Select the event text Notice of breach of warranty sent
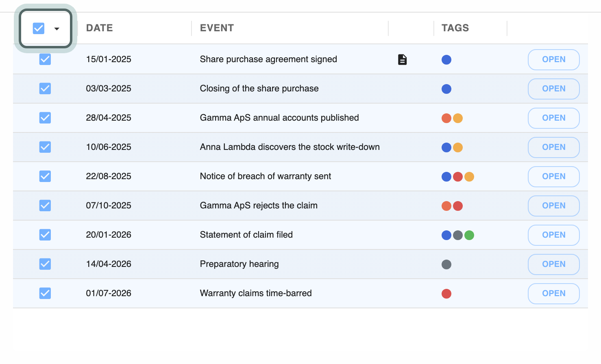Image resolution: width=601 pixels, height=364 pixels. click(266, 176)
